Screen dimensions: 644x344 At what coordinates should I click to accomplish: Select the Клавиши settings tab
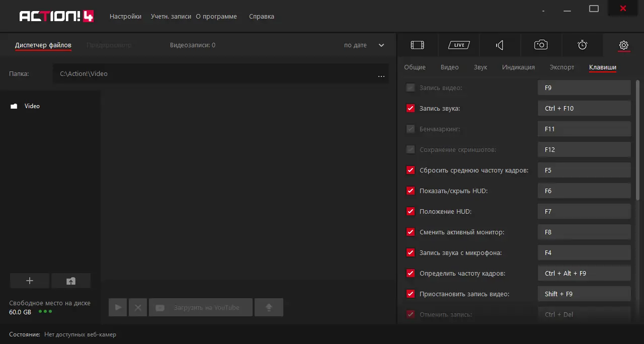603,67
